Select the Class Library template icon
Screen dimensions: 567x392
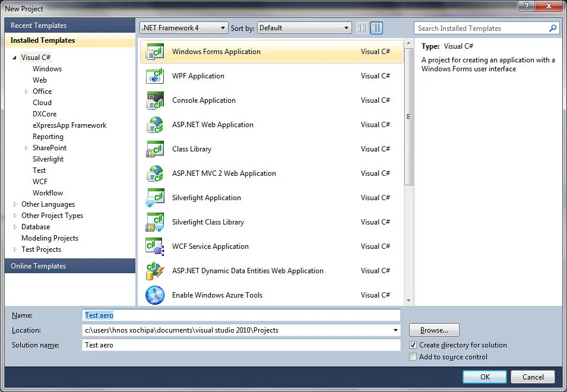click(x=155, y=149)
